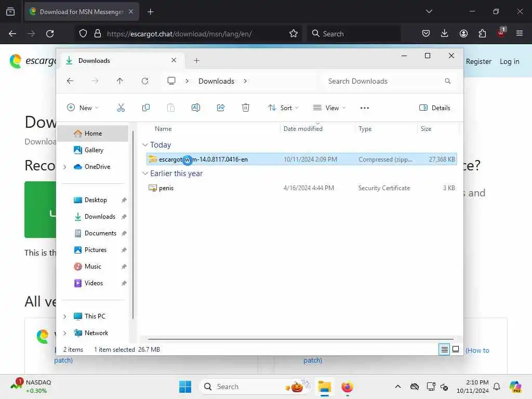The width and height of the screenshot is (532, 399).
Task: Click File Explorer icon on taskbar
Action: 324,387
